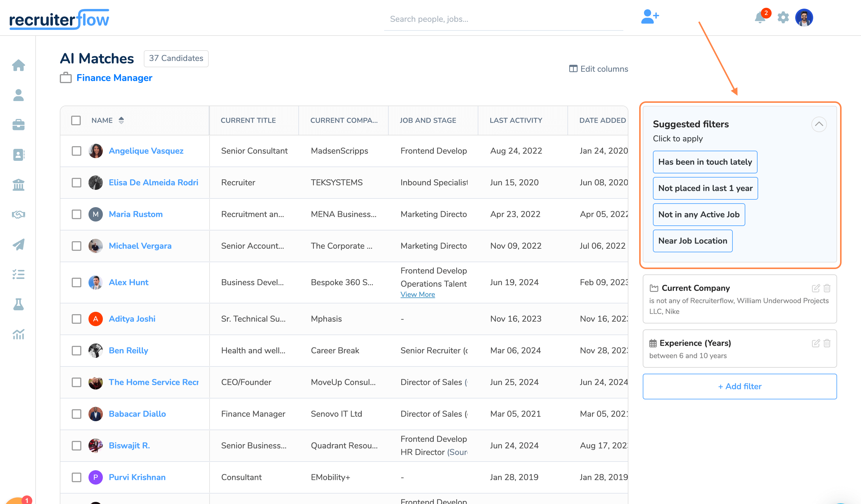
Task: Open the notifications bell icon
Action: click(760, 17)
